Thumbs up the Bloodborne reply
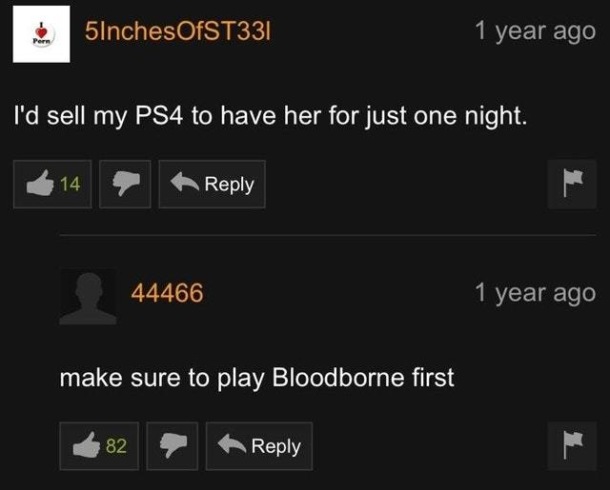Screen dimensions: 610x490 click(x=99, y=446)
